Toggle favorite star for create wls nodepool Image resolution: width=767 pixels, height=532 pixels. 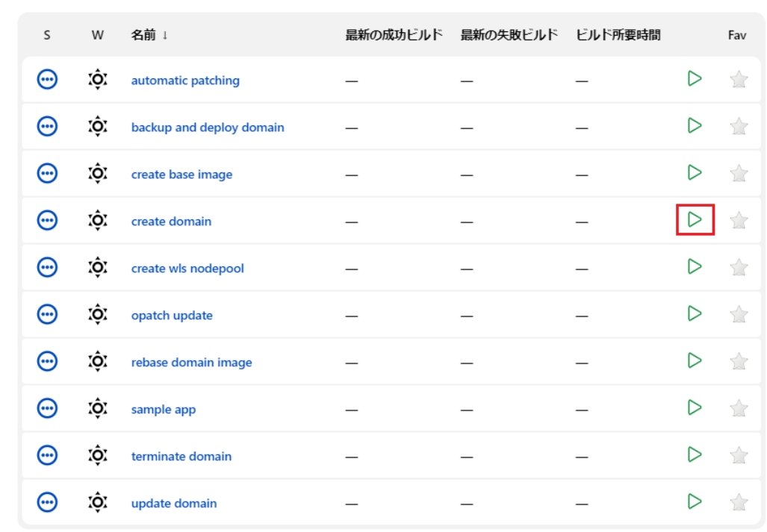pyautogui.click(x=738, y=268)
